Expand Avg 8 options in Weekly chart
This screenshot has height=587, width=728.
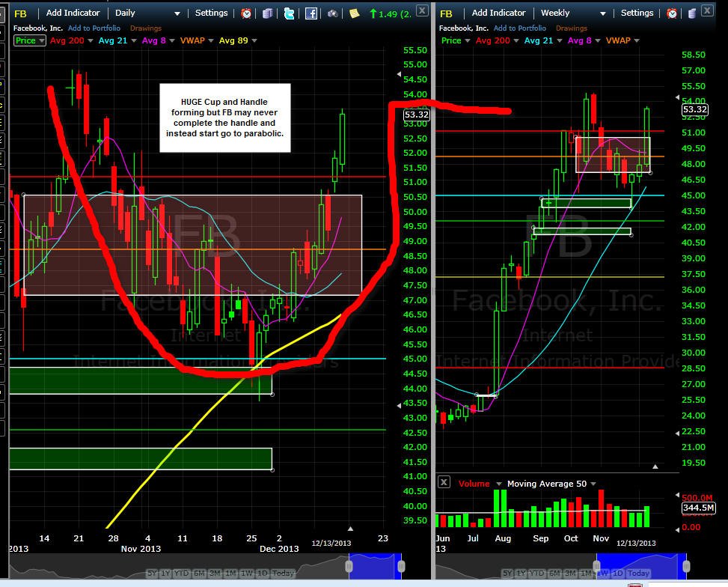click(x=598, y=41)
